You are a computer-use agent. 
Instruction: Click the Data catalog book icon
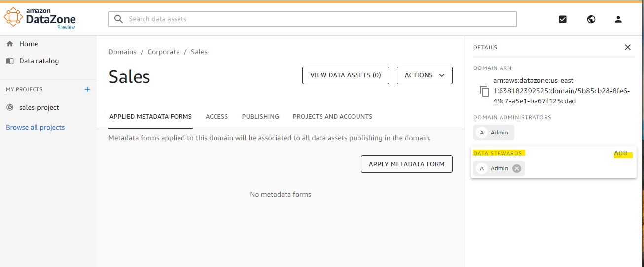[x=10, y=61]
